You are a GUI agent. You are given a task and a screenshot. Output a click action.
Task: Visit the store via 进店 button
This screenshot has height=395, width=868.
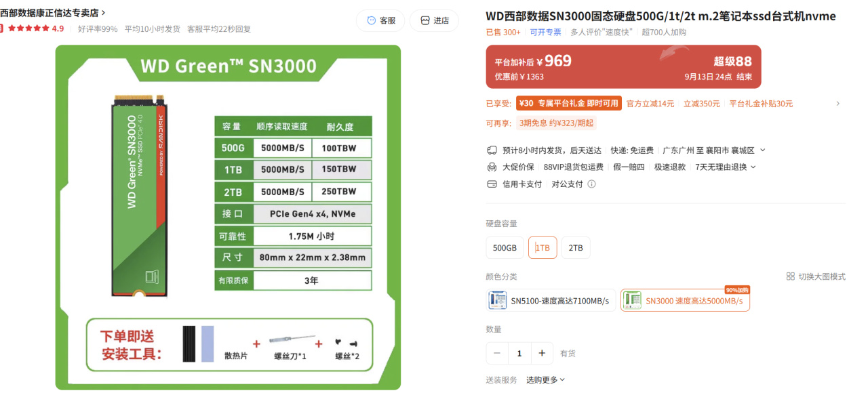[434, 20]
